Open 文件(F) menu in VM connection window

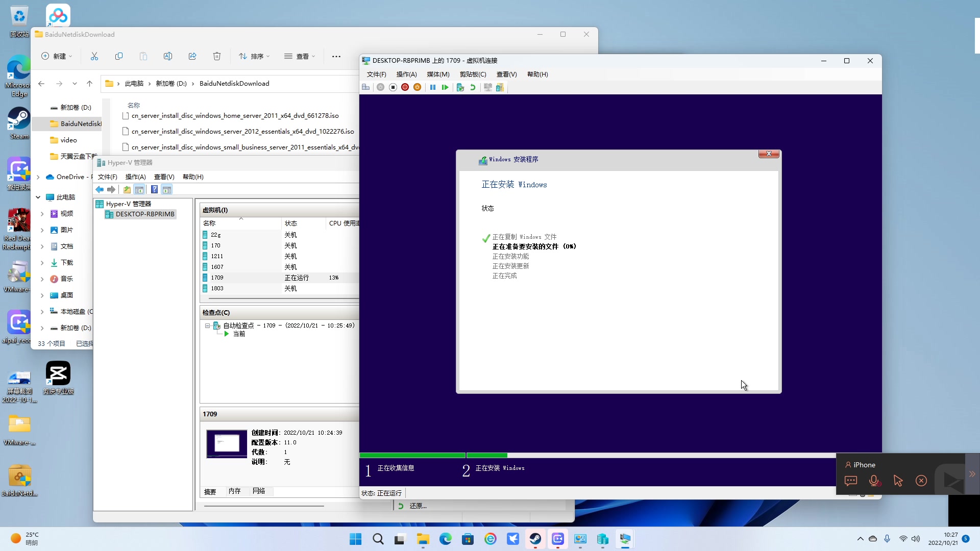[x=376, y=74]
